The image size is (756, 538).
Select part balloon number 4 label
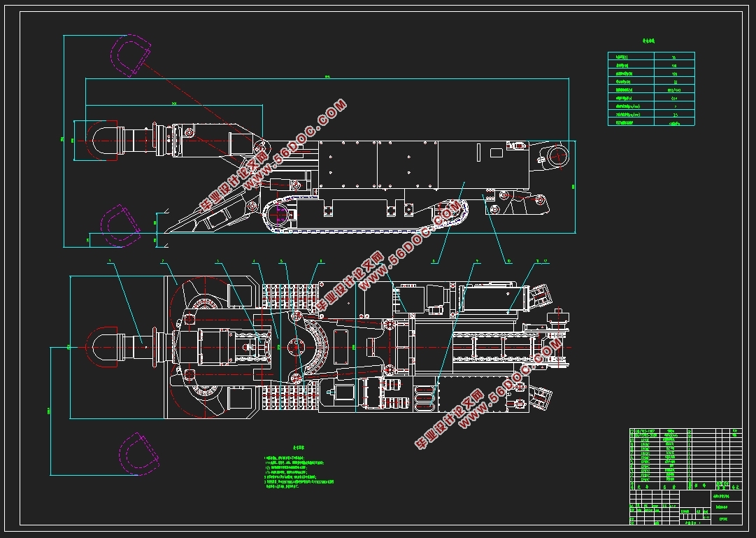coord(254,261)
